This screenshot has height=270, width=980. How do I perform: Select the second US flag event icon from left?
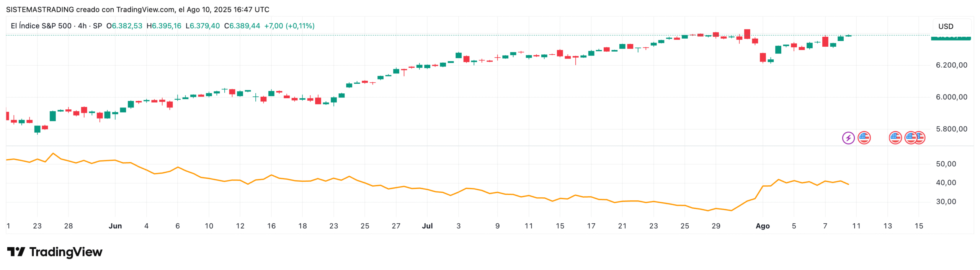pyautogui.click(x=895, y=138)
